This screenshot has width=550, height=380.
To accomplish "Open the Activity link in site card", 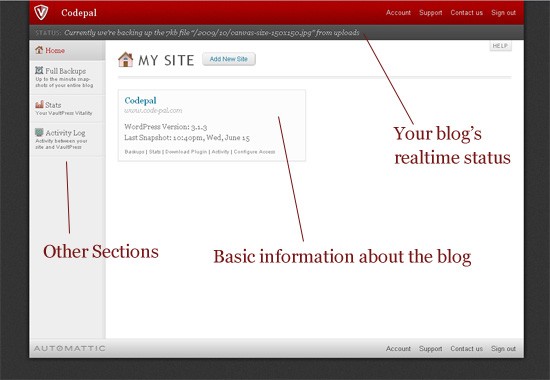I will pyautogui.click(x=220, y=152).
